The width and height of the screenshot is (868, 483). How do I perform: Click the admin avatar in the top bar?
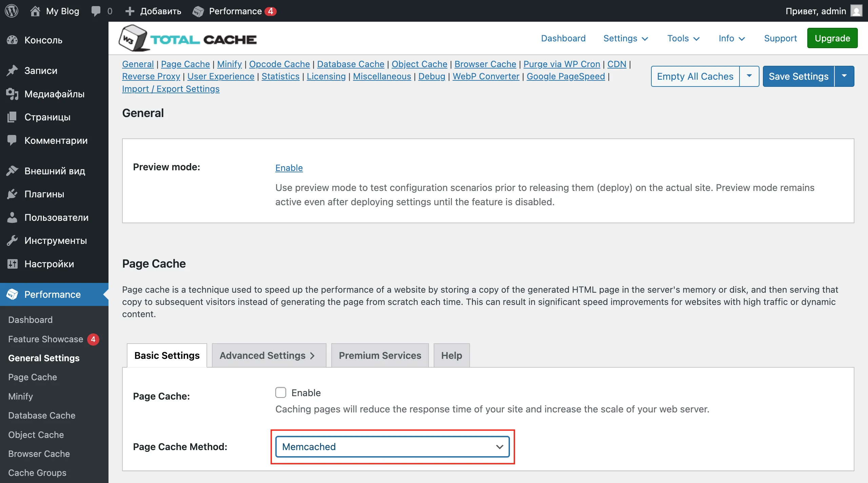(856, 11)
